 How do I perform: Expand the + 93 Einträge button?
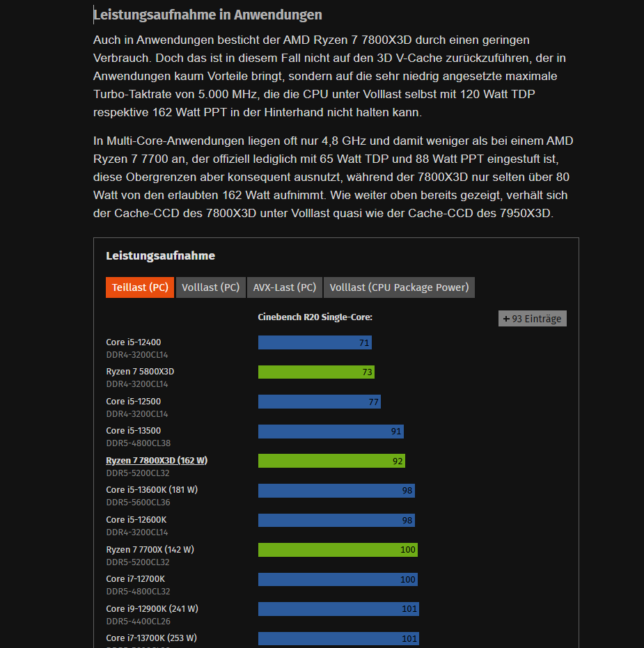pyautogui.click(x=533, y=319)
